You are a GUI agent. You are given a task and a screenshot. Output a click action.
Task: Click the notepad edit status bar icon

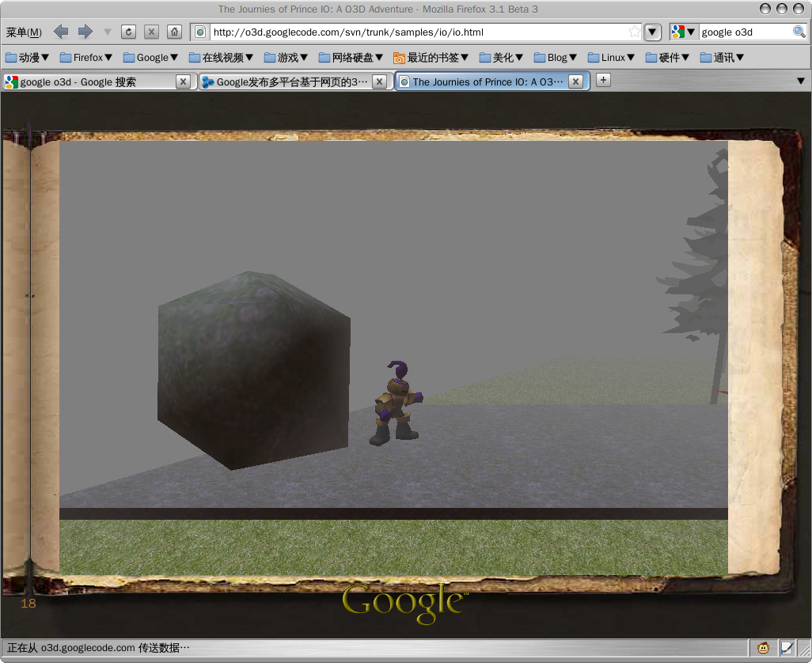(787, 648)
